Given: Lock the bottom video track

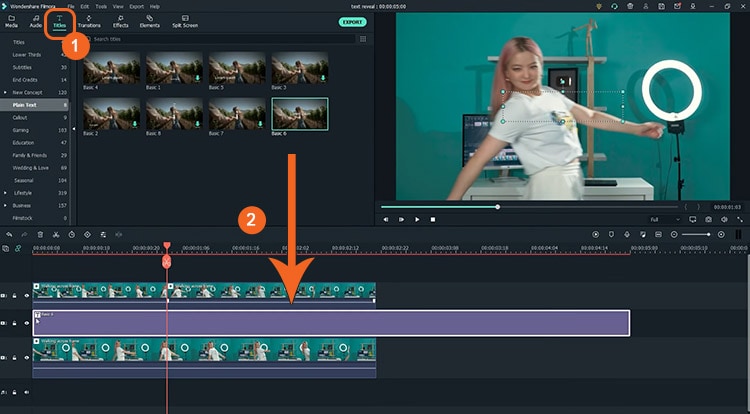Looking at the screenshot, I should [x=14, y=358].
